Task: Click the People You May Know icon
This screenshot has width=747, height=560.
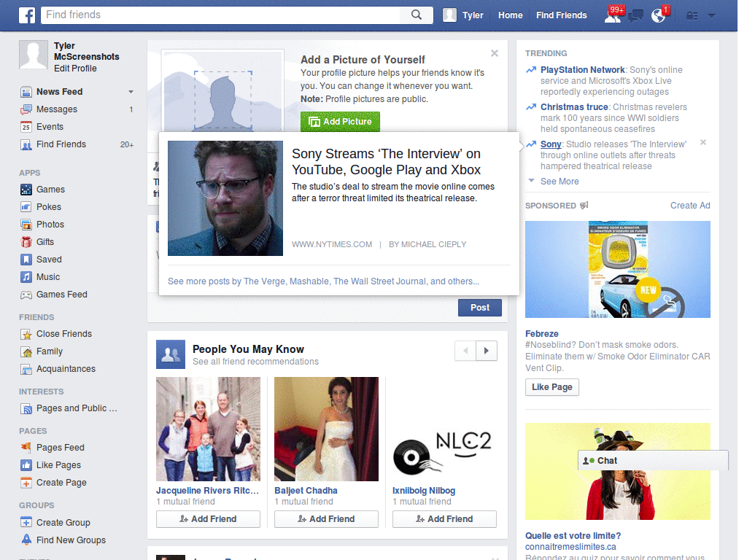Action: (x=171, y=354)
